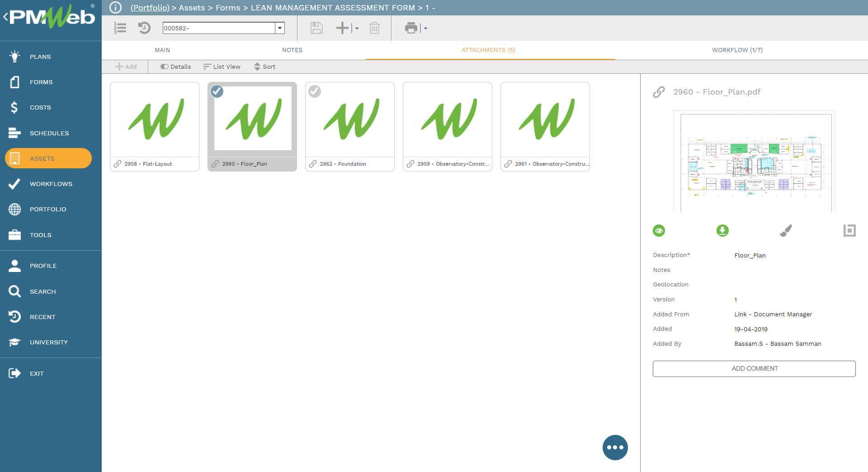
Task: Delete record with trash icon
Action: (x=374, y=28)
